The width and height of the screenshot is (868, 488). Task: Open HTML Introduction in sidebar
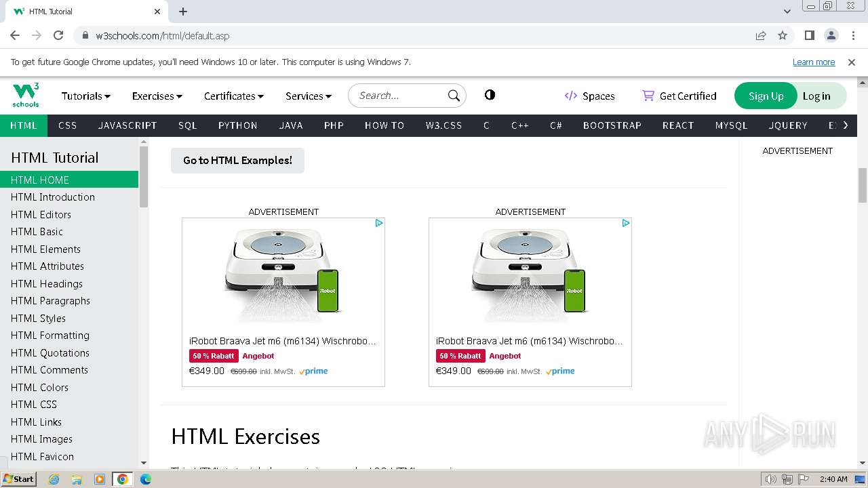(x=69, y=197)
